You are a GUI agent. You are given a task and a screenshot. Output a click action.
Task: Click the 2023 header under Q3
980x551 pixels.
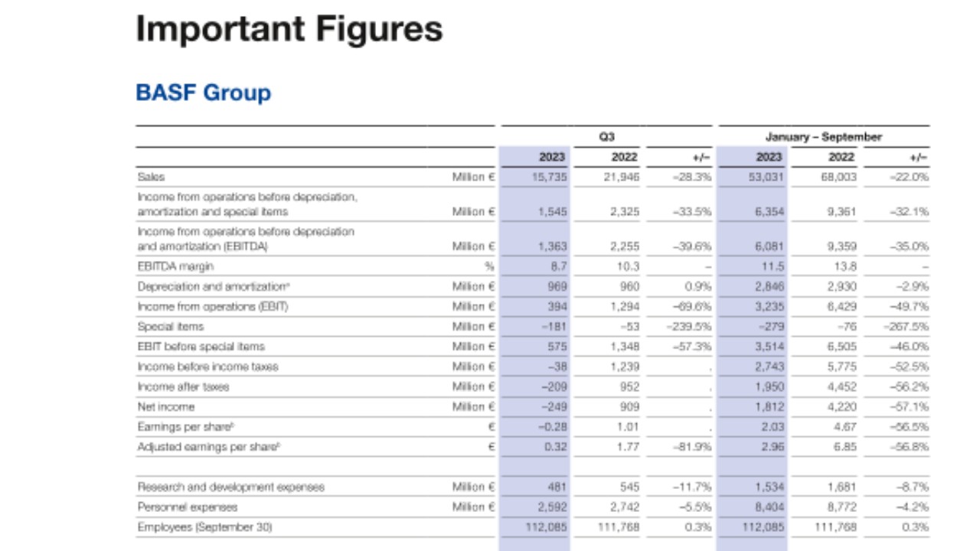[551, 157]
